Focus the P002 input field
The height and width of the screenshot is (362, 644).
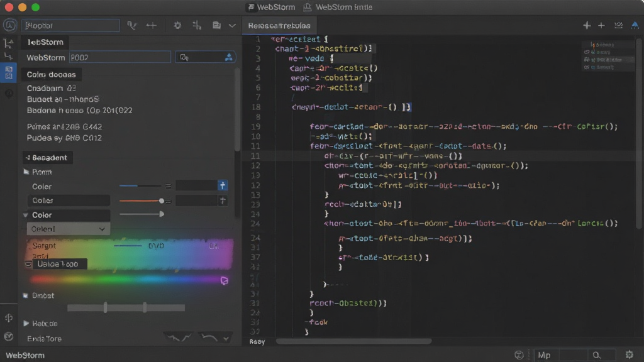[119, 57]
